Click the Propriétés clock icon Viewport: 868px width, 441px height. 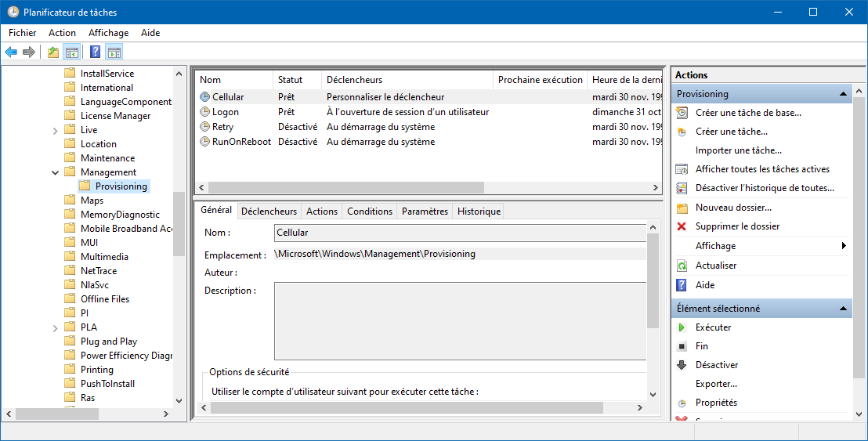(682, 403)
